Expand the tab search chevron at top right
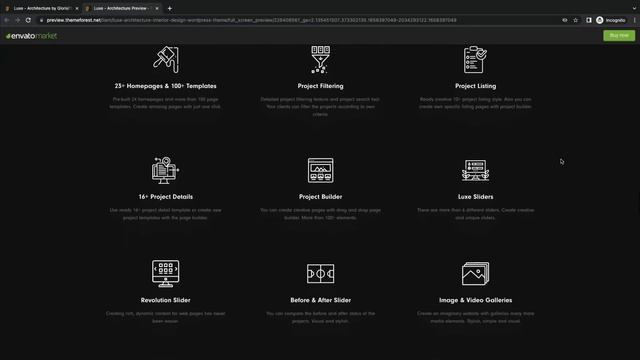The width and height of the screenshot is (640, 360). point(634,8)
